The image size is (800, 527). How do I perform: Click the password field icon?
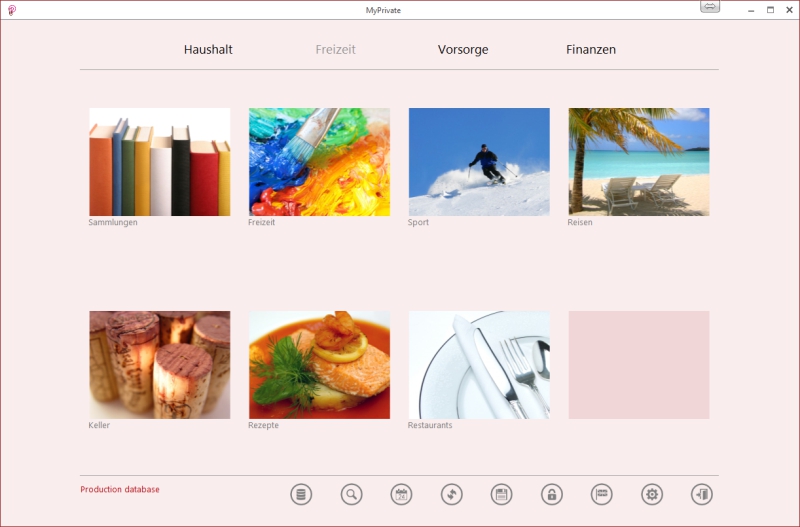click(601, 494)
